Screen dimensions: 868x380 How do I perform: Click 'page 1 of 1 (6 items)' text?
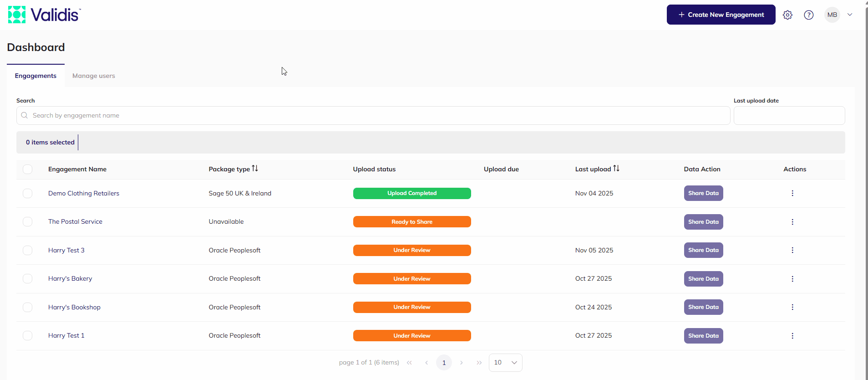click(369, 363)
